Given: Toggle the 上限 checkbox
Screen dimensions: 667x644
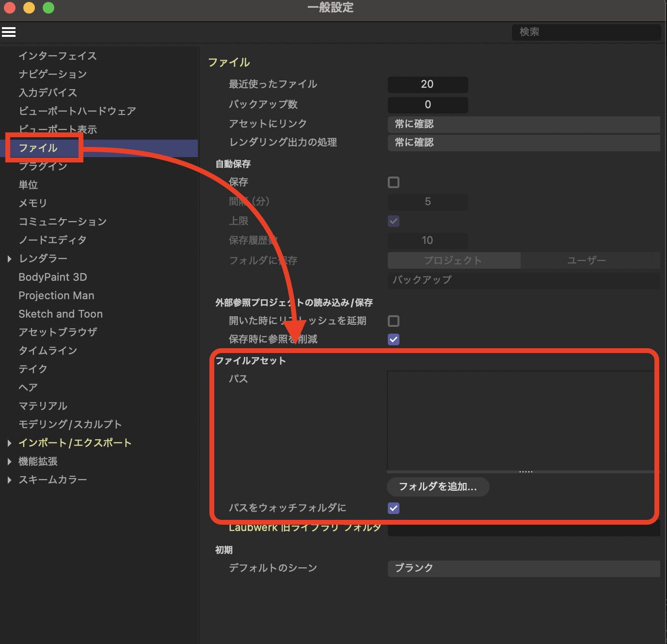Looking at the screenshot, I should (394, 221).
